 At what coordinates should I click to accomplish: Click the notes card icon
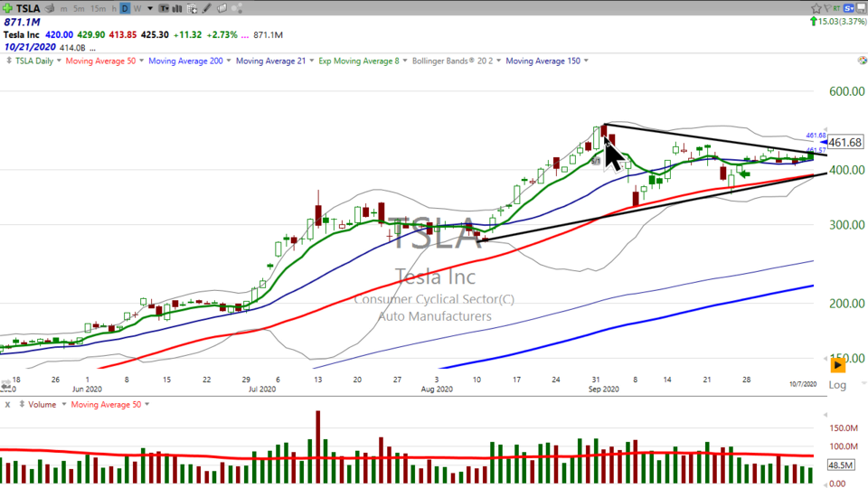[x=222, y=8]
